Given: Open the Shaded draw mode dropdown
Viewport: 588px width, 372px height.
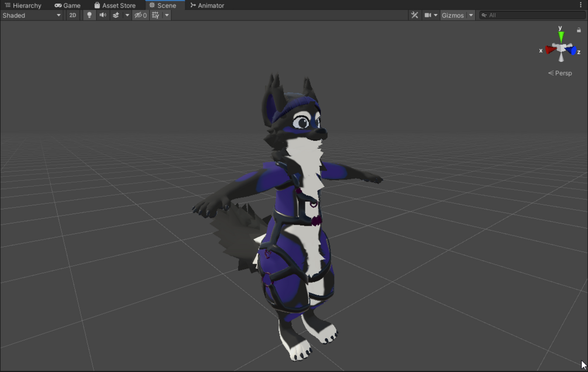Looking at the screenshot, I should click(x=32, y=15).
